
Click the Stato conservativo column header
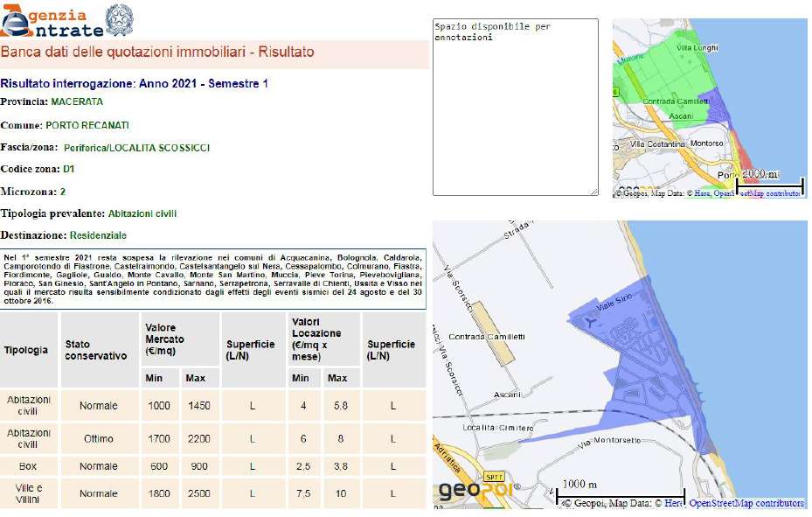(95, 350)
